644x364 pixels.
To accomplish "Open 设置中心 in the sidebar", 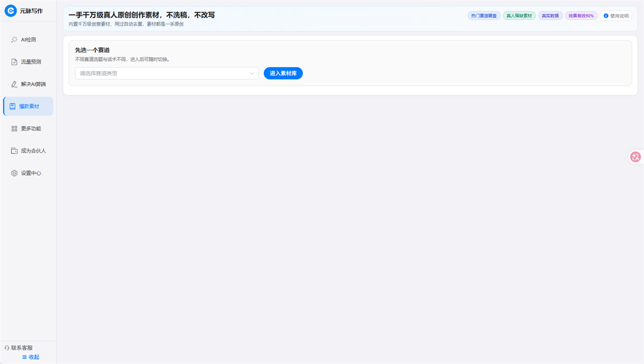I will tap(28, 173).
